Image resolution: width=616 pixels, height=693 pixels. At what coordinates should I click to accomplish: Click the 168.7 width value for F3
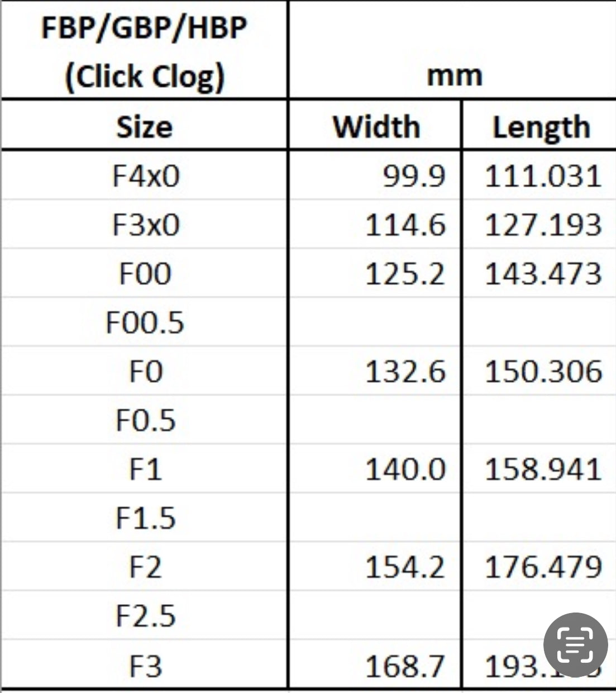click(405, 666)
